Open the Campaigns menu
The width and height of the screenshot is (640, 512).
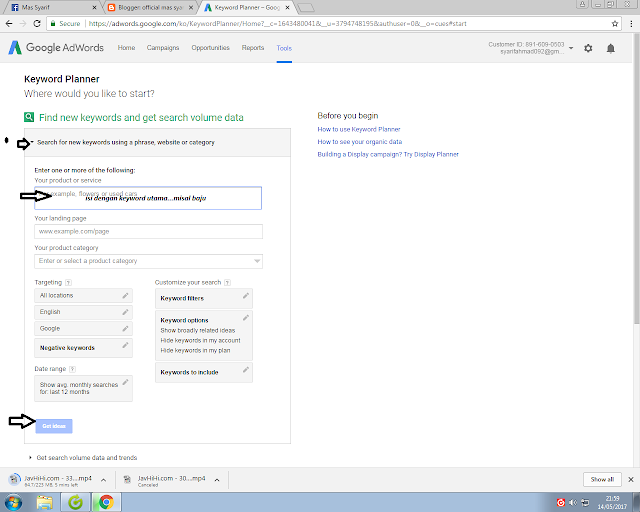click(x=163, y=48)
